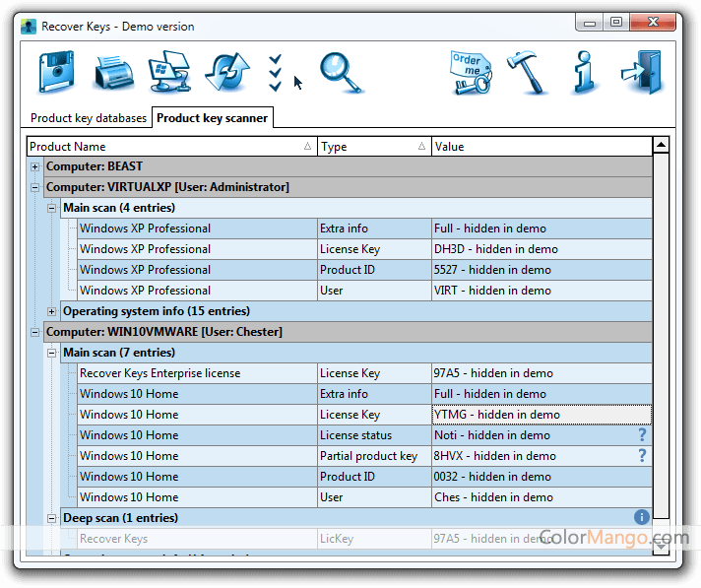Sort by the Product Name column header
701x588 pixels.
coord(167,147)
